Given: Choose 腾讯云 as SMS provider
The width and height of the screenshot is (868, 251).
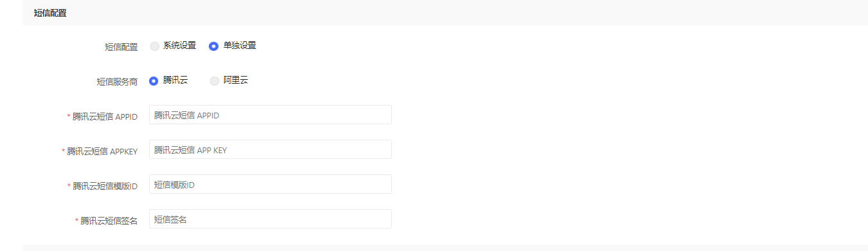Looking at the screenshot, I should click(x=154, y=81).
